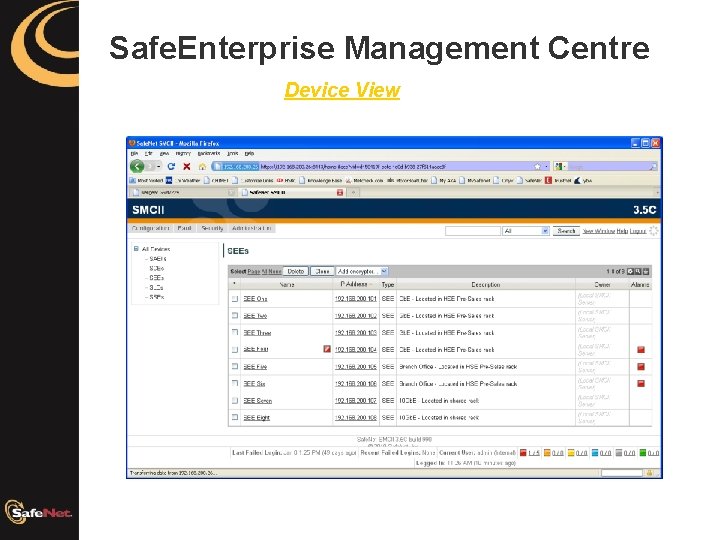Image resolution: width=720 pixels, height=540 pixels.
Task: Click the Search button in SMCII
Action: (x=566, y=231)
